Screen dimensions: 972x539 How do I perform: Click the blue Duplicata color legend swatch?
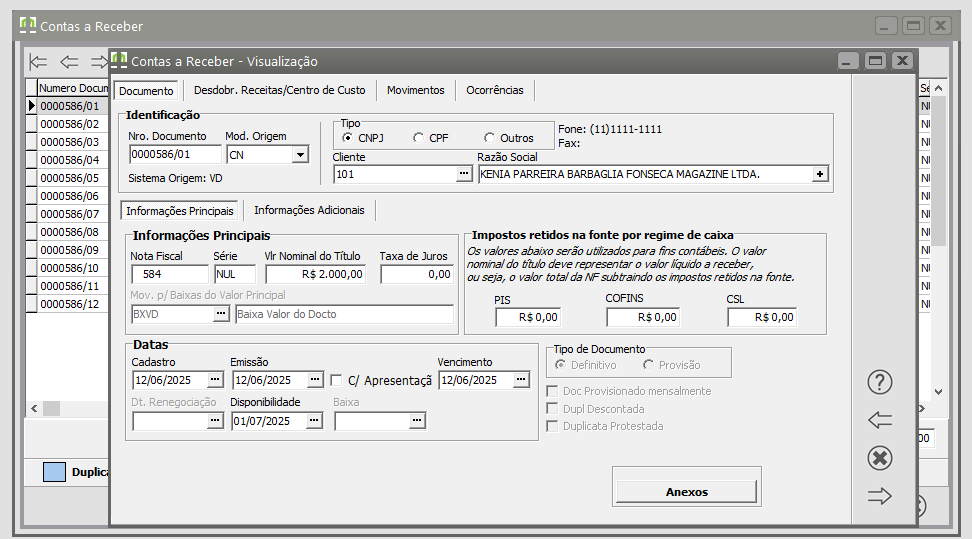point(54,472)
